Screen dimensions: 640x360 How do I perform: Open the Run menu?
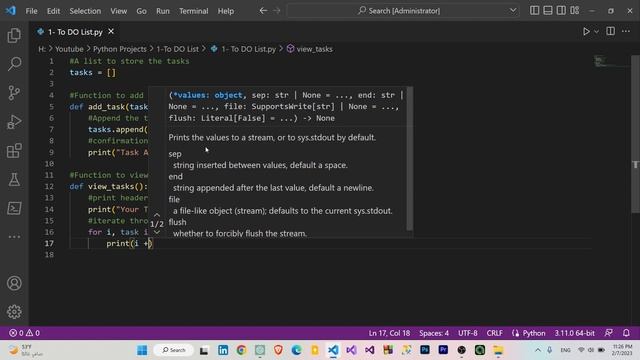162,11
